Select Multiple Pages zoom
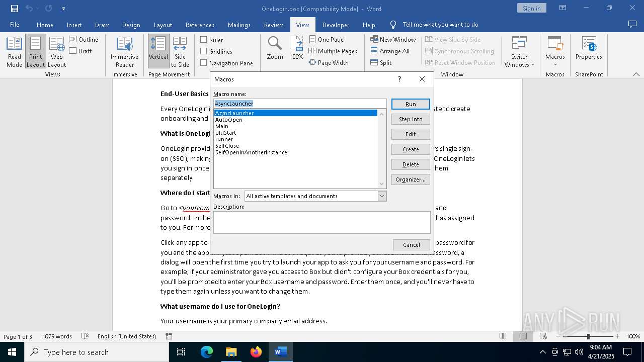The width and height of the screenshot is (644, 362). 333,51
